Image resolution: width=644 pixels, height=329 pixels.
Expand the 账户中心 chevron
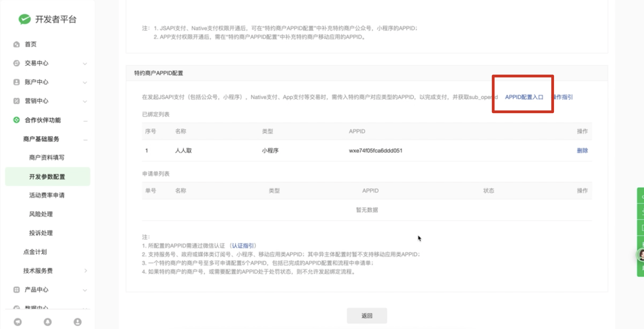coord(85,83)
